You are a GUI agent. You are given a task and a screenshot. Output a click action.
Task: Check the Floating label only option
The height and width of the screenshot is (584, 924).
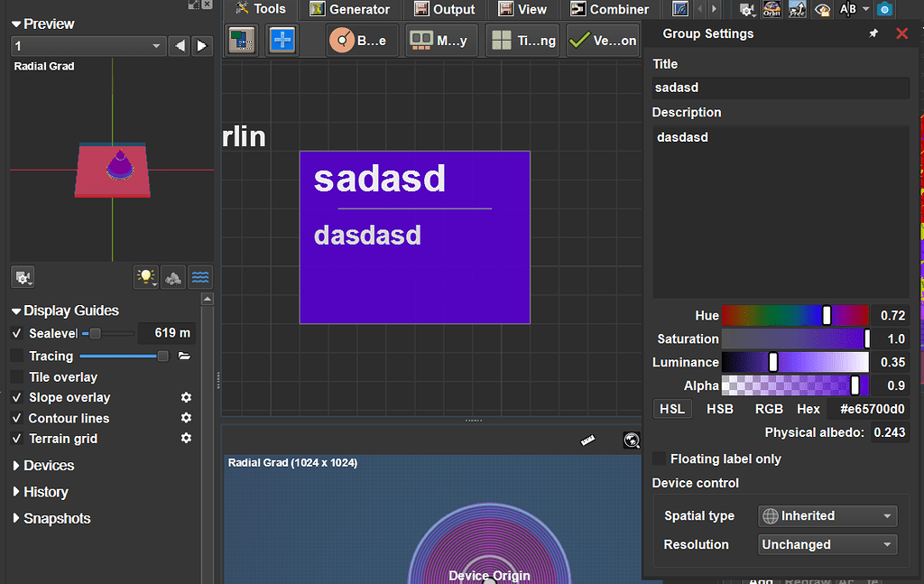660,459
